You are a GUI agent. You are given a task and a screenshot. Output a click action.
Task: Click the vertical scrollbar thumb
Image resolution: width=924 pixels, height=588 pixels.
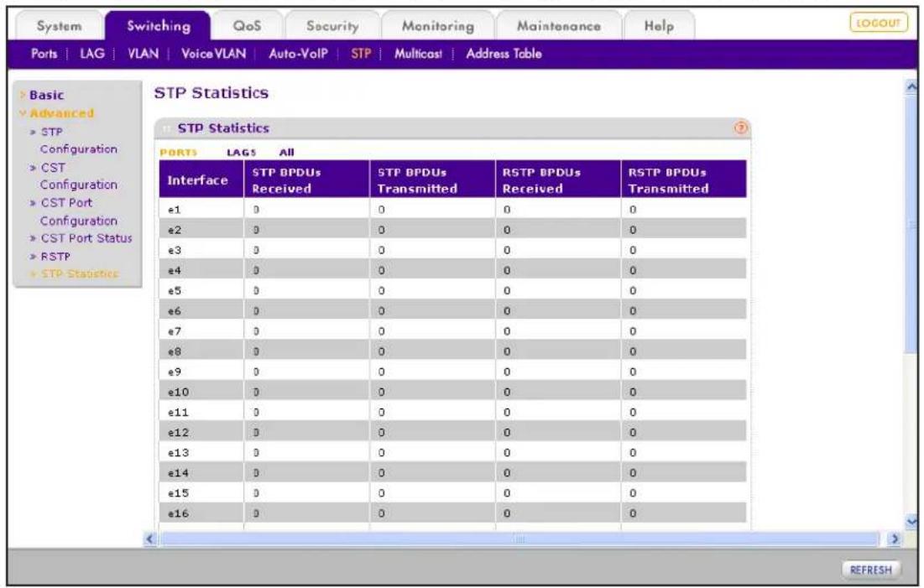(911, 224)
